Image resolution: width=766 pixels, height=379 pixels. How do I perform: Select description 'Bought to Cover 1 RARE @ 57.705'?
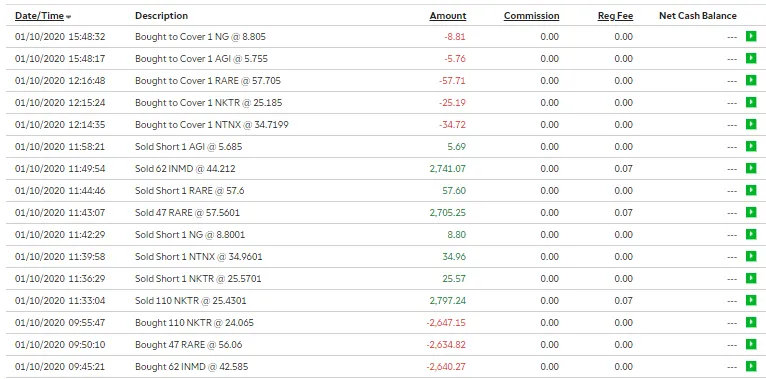tap(208, 81)
